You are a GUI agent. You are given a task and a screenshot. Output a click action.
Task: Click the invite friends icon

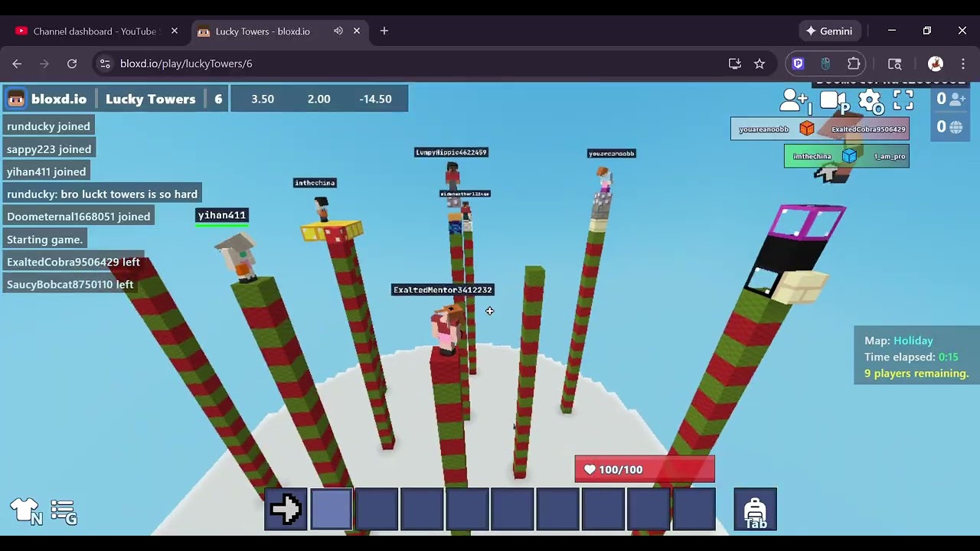pyautogui.click(x=794, y=100)
